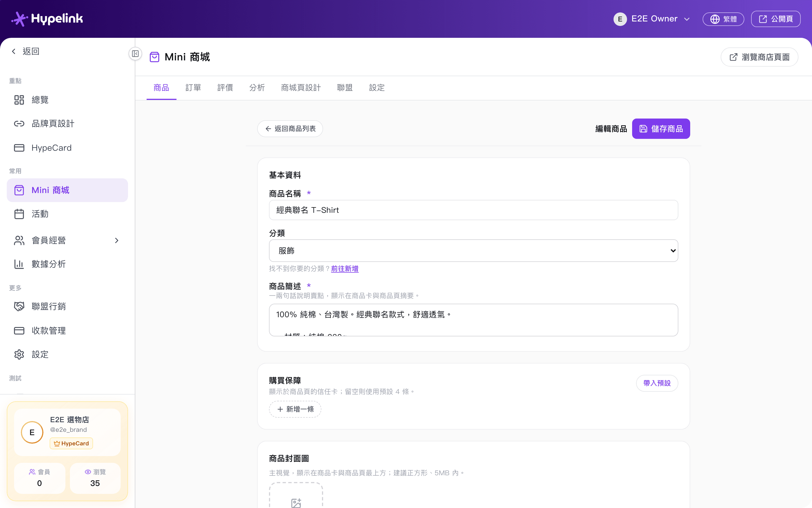Screen dimensions: 812x508
Task: Open the 分類 category select showing 服飾
Action: pyautogui.click(x=473, y=251)
